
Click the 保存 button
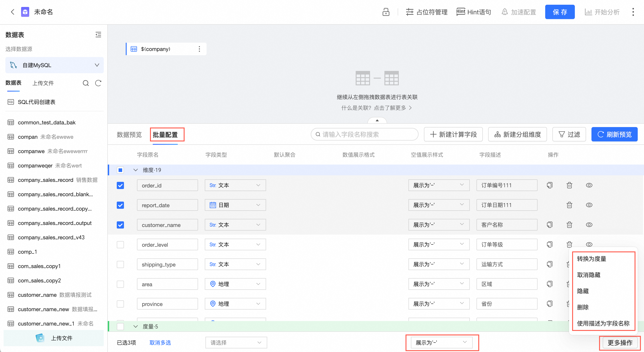tap(560, 12)
